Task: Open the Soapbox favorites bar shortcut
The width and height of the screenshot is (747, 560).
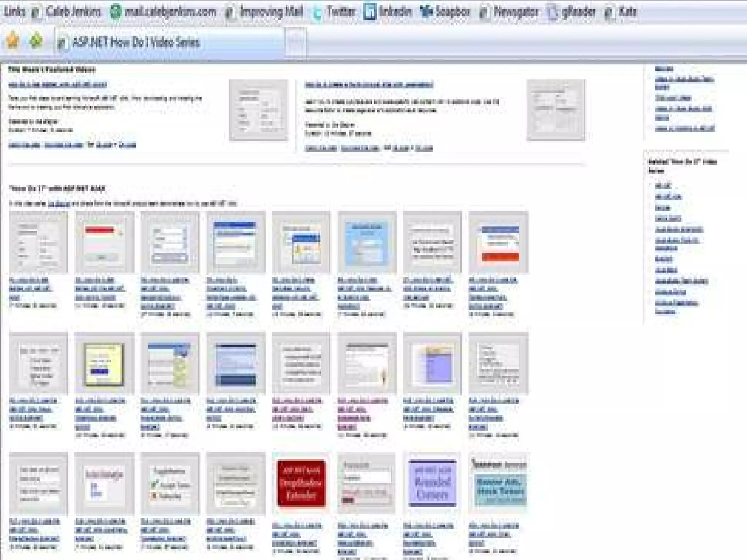Action: pyautogui.click(x=446, y=12)
